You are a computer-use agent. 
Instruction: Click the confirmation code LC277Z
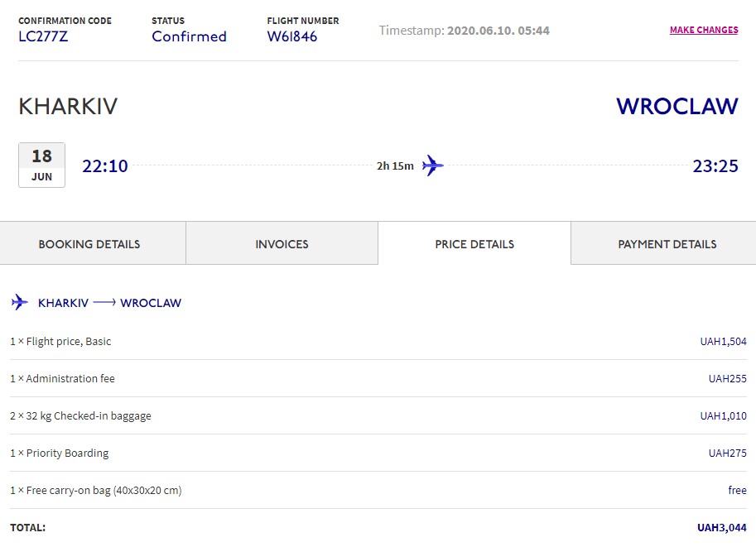point(42,36)
